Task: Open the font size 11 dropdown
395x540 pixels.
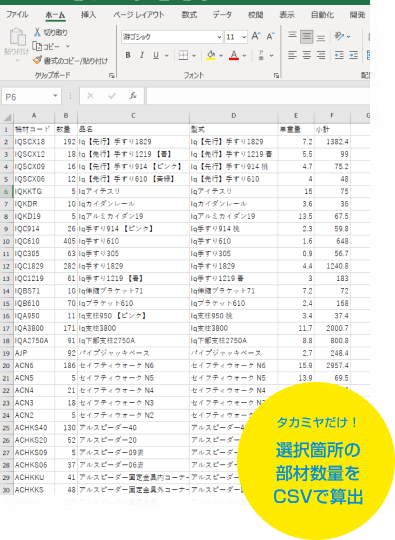Action: [x=244, y=37]
